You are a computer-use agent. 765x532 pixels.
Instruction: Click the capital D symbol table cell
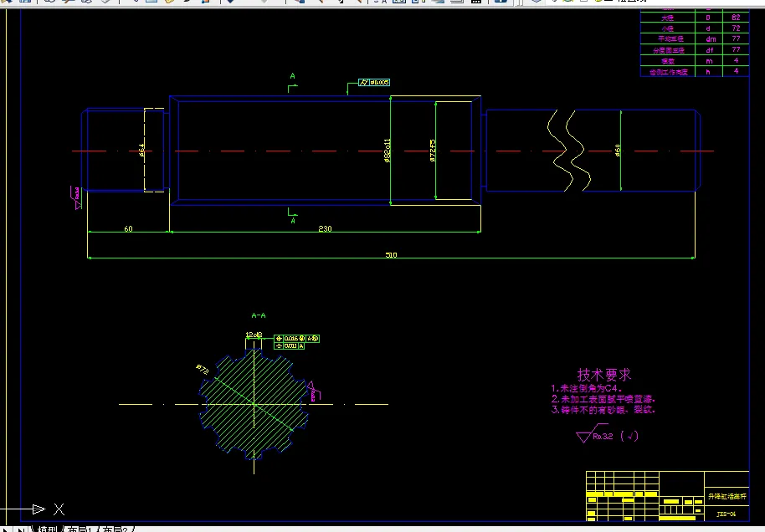point(708,18)
